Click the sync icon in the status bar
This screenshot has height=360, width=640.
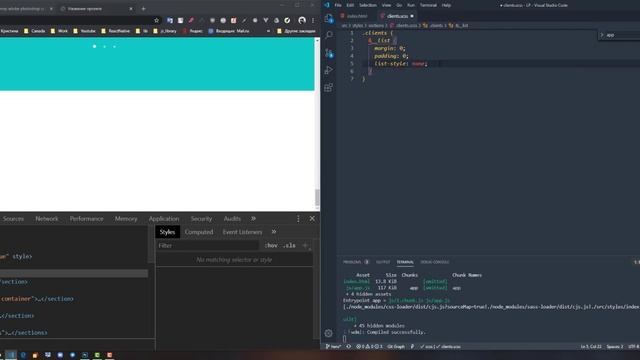(349, 347)
